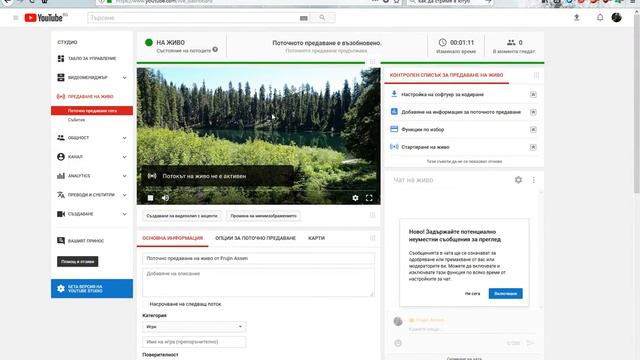Open the dashboard icon in sidebar

coord(61,58)
